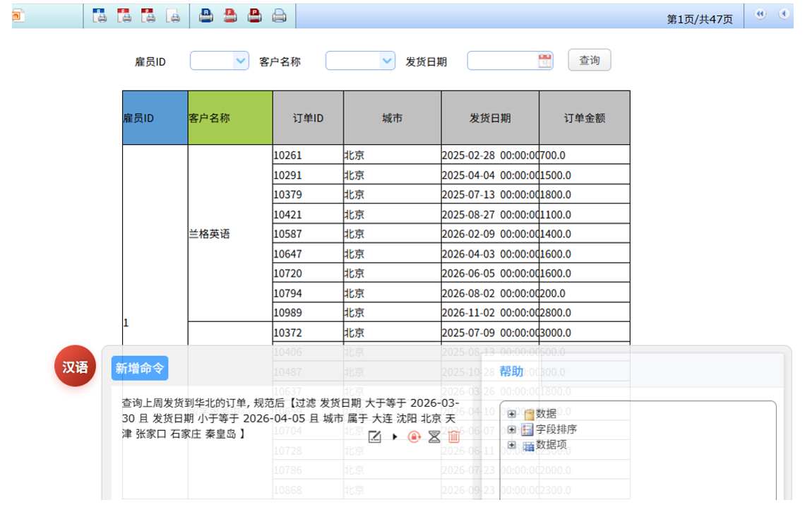The width and height of the screenshot is (812, 505).
Task: Click the 订单金额 column header
Action: (585, 118)
